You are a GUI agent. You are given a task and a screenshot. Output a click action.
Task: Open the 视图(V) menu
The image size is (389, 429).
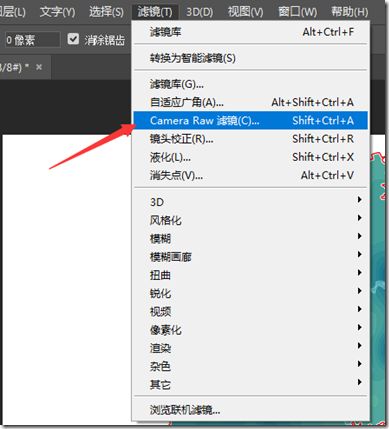(x=245, y=12)
